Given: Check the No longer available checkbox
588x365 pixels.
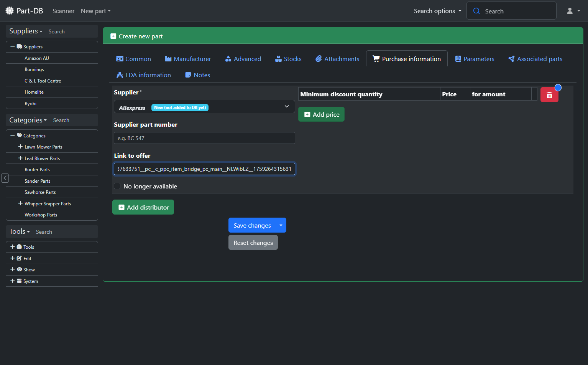Looking at the screenshot, I should pos(117,186).
